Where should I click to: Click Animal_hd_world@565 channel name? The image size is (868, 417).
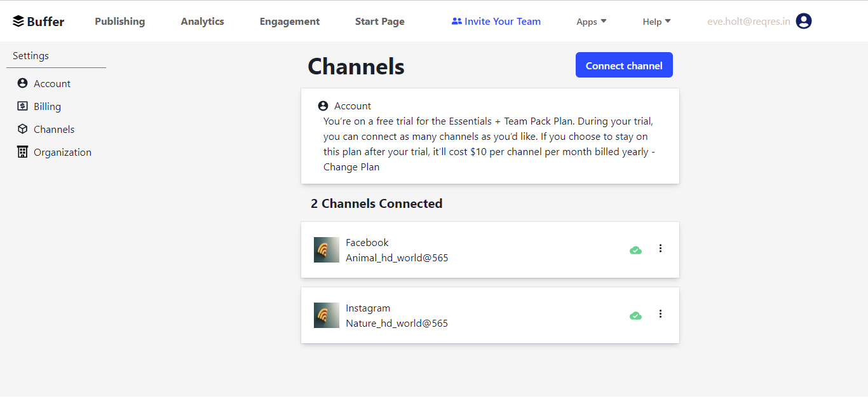click(397, 258)
